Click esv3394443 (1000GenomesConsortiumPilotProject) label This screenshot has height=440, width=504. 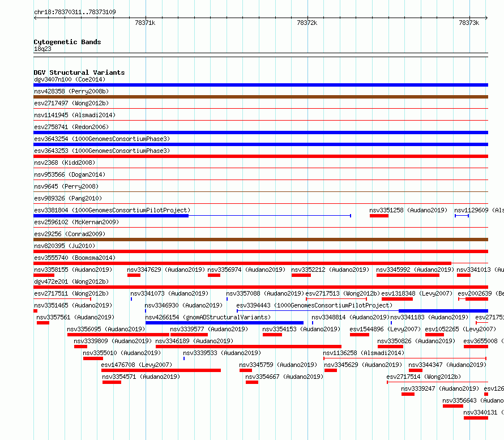pos(314,305)
